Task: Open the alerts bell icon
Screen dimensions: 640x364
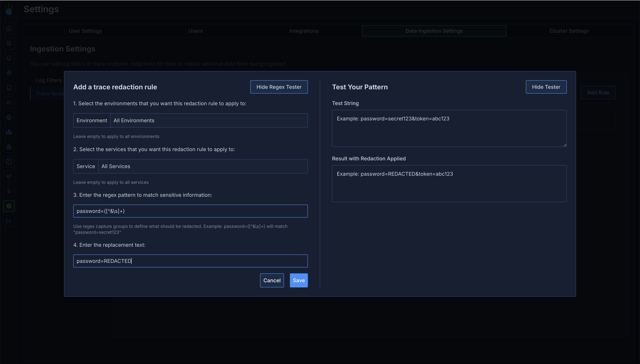Action: (9, 58)
